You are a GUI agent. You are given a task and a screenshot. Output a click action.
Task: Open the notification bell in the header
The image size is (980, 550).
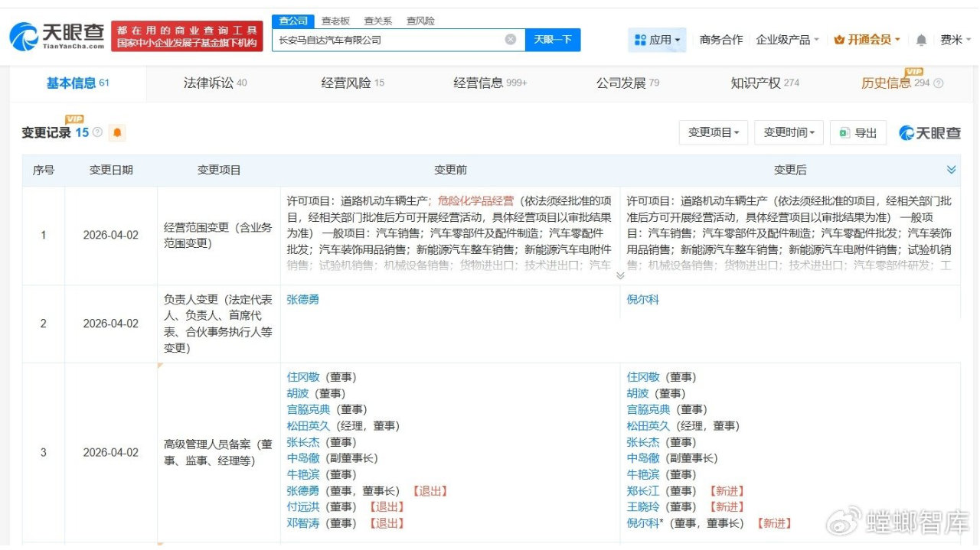tap(921, 40)
